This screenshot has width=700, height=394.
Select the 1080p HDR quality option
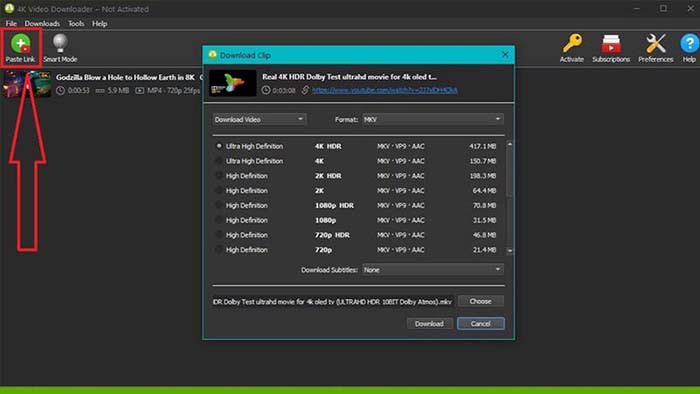219,205
